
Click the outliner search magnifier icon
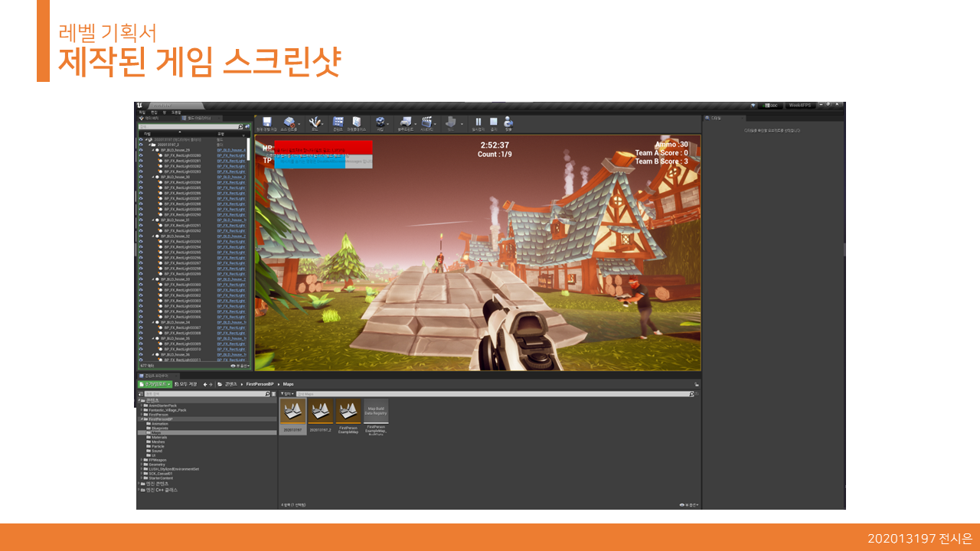click(x=240, y=126)
